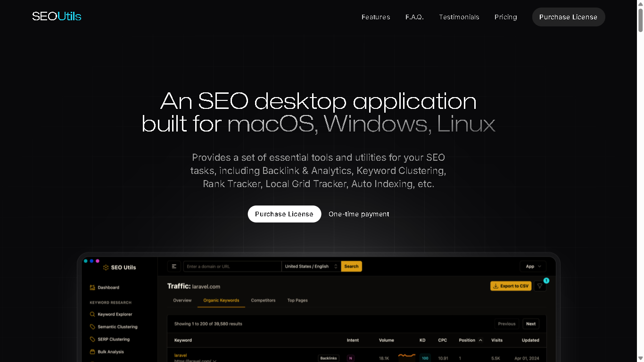Screen dimensions: 644x362
Task: Click the Dashboard chart icon
Action: pos(92,287)
